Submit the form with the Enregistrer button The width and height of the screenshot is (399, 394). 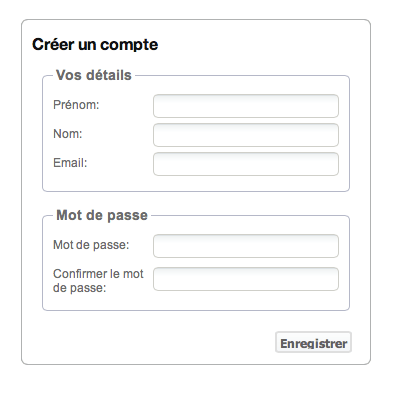(313, 342)
